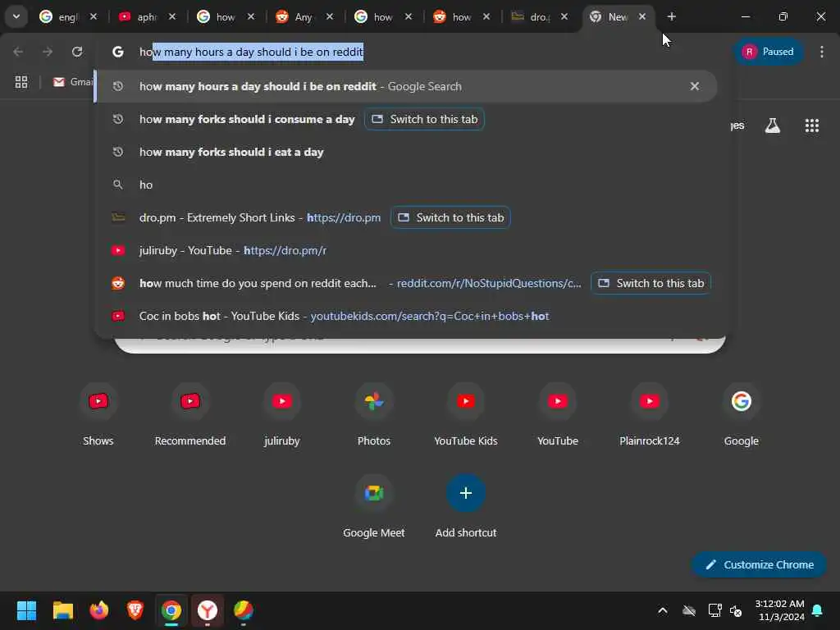Screen dimensions: 840x630
Task: Select 'Coc in bobs hot' YouTube Kids suggestion
Action: pos(405,316)
